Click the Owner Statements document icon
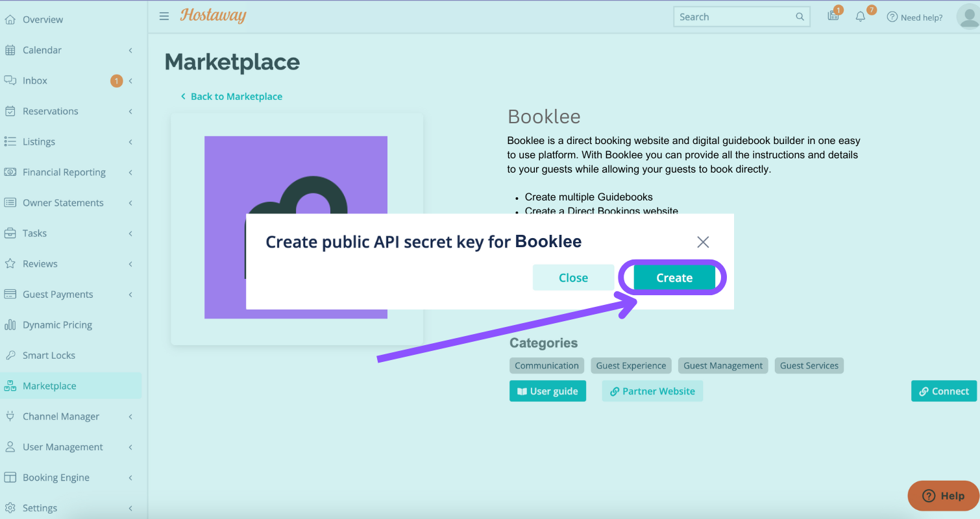This screenshot has height=519, width=980. pyautogui.click(x=10, y=202)
